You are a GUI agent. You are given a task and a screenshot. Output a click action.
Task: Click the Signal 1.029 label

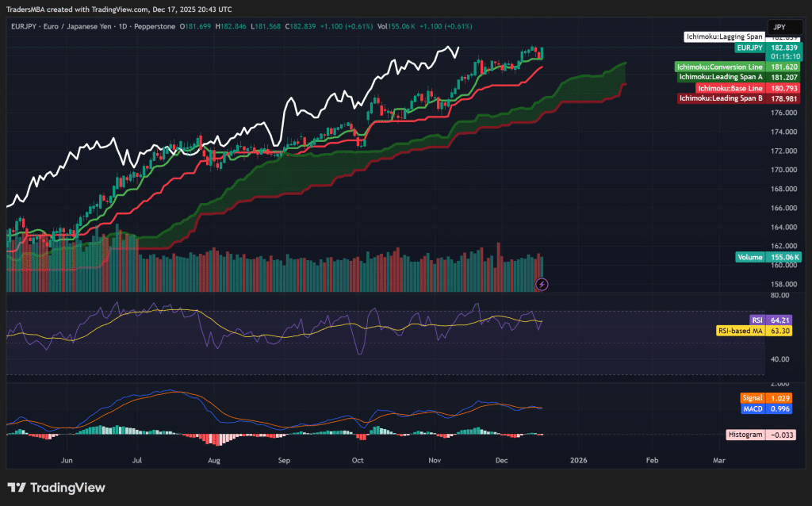coord(766,397)
